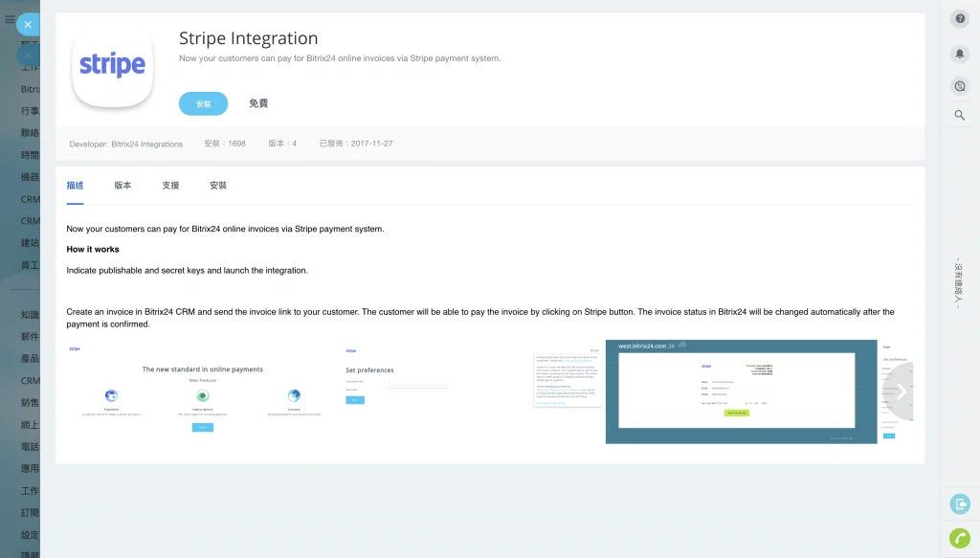
Task: Open the small text instructions screenshot
Action: pyautogui.click(x=567, y=380)
